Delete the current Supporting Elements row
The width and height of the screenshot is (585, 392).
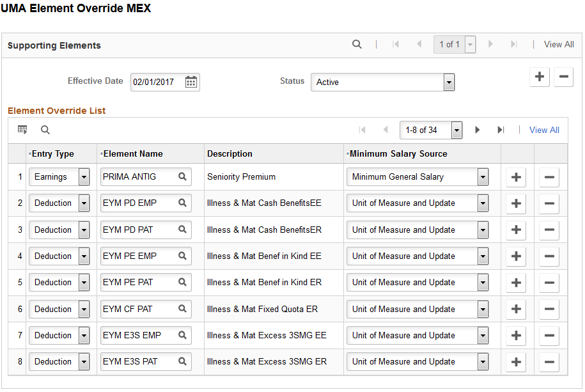(564, 77)
